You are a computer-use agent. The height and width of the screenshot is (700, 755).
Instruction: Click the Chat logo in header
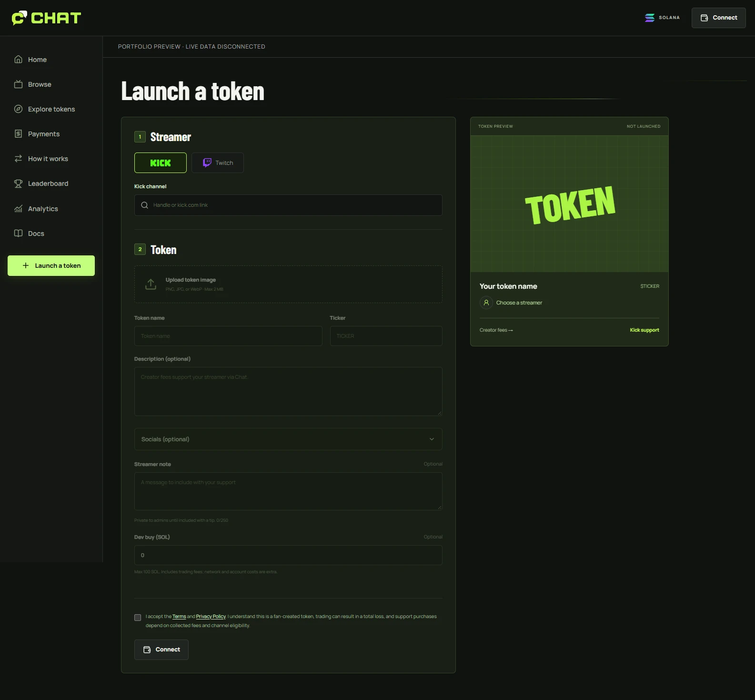coord(46,18)
